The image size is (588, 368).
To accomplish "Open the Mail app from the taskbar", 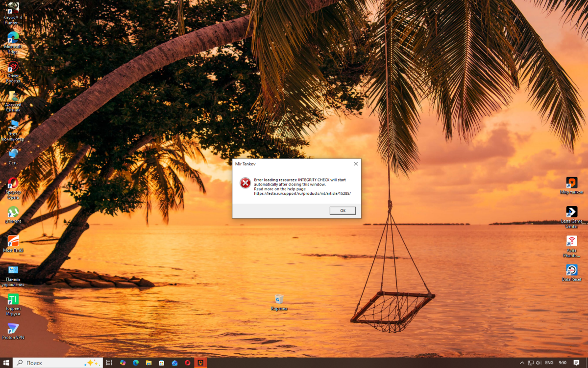I will (x=174, y=363).
